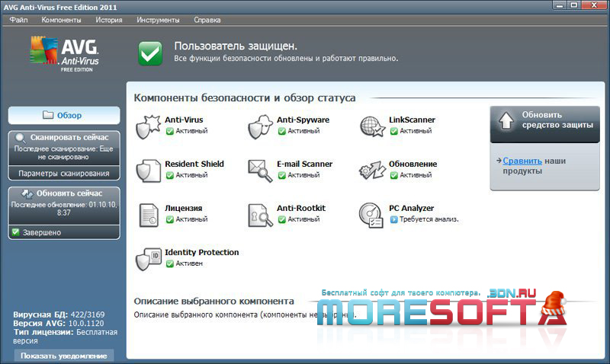The width and height of the screenshot is (610, 364).
Task: Open the Справка menu
Action: [x=207, y=20]
